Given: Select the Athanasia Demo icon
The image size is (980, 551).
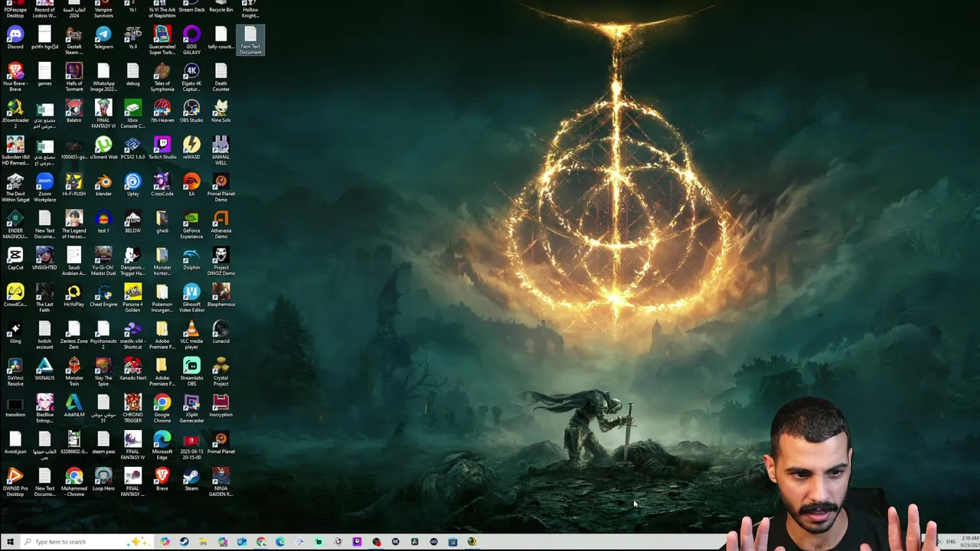Looking at the screenshot, I should pyautogui.click(x=220, y=225).
